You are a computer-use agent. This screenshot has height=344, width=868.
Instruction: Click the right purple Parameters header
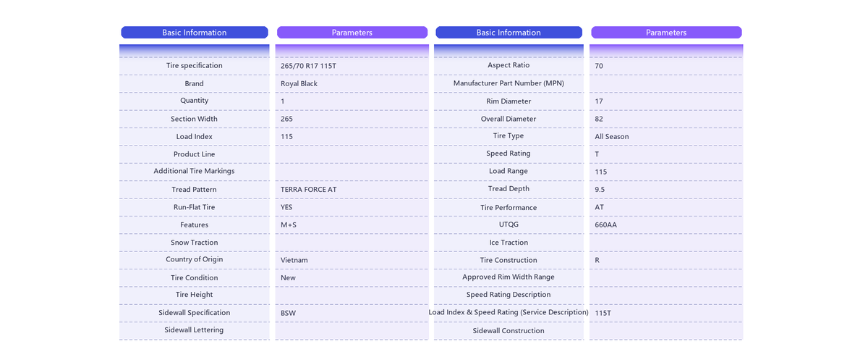(666, 33)
